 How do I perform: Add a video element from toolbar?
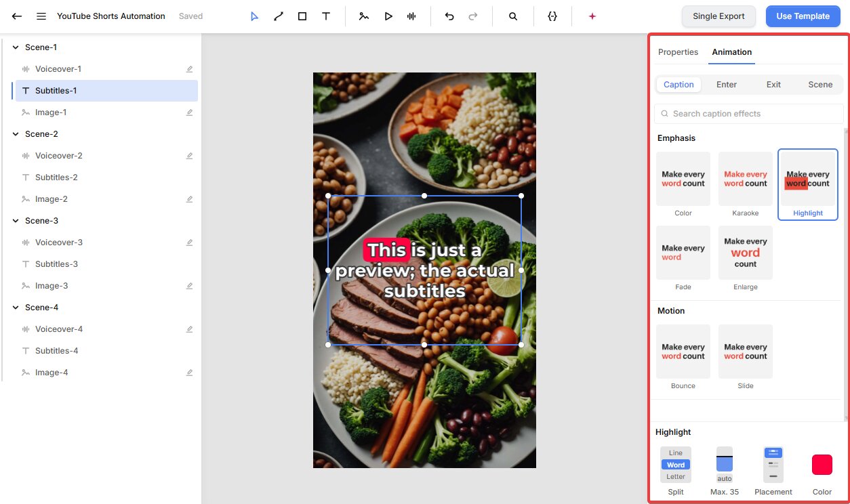click(x=388, y=16)
